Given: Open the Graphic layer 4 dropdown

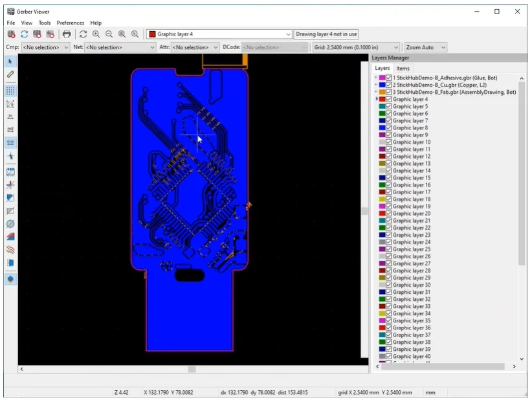Looking at the screenshot, I should pos(289,34).
